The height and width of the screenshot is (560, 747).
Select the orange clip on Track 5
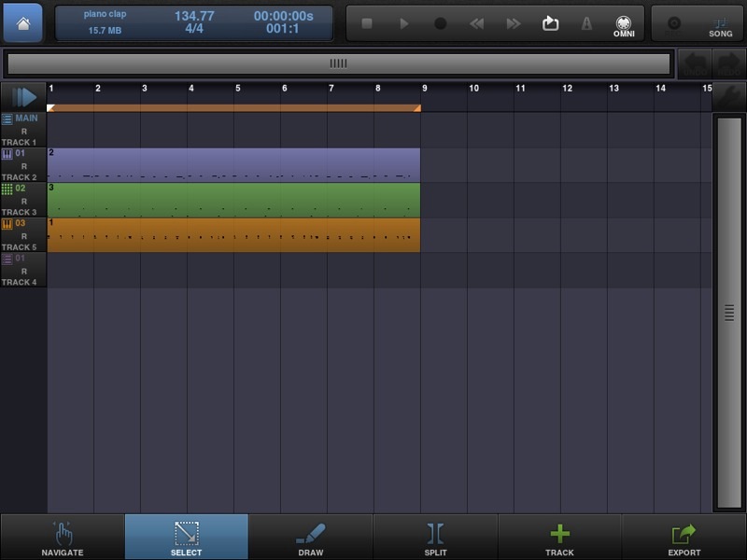tap(233, 235)
